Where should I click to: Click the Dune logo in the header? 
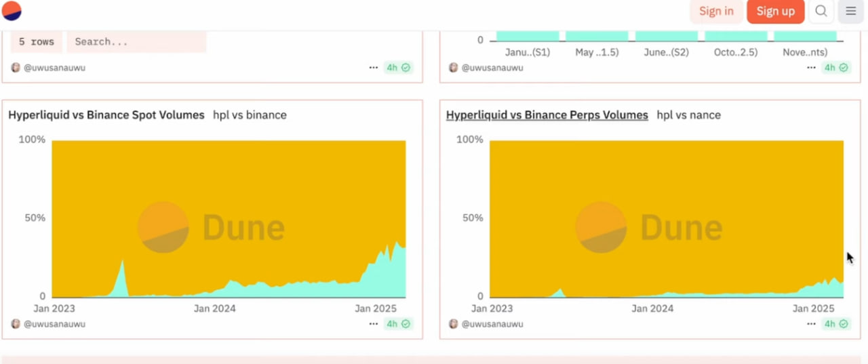pyautogui.click(x=12, y=11)
